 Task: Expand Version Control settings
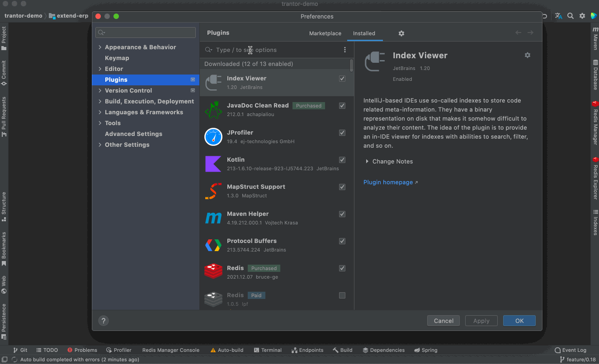pyautogui.click(x=100, y=90)
